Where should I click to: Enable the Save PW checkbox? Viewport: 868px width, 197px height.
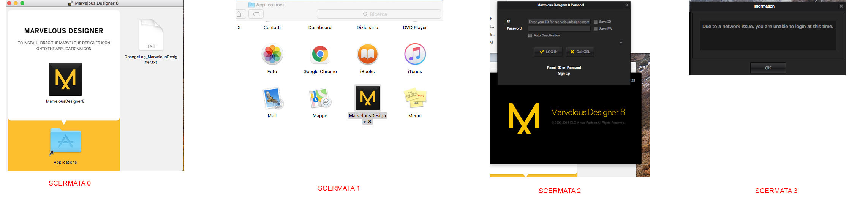596,29
